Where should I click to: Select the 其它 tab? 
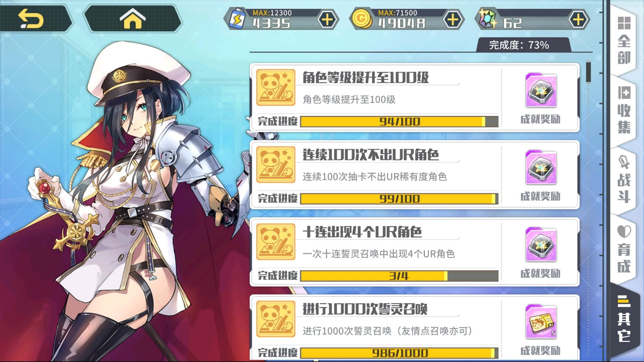point(624,319)
